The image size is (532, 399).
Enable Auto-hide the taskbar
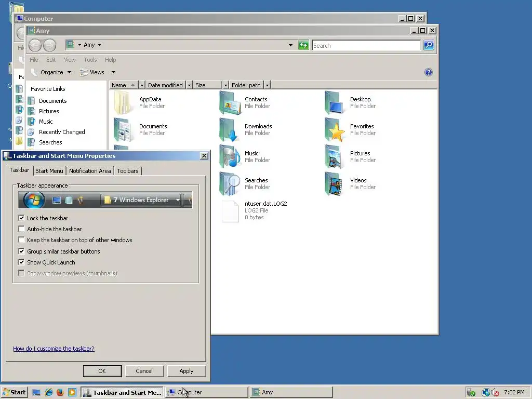pyautogui.click(x=21, y=229)
